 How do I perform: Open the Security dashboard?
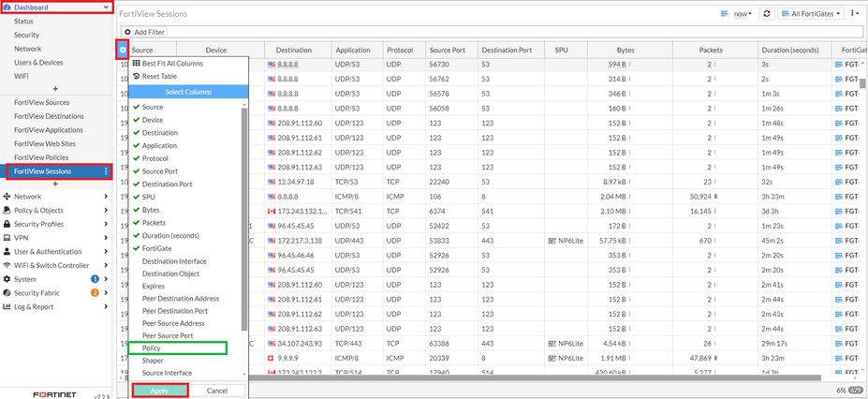(x=26, y=35)
